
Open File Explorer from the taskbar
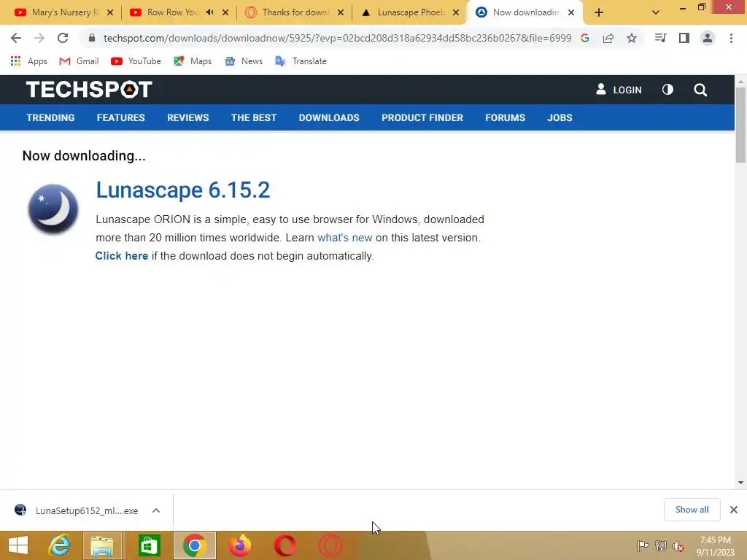click(102, 545)
